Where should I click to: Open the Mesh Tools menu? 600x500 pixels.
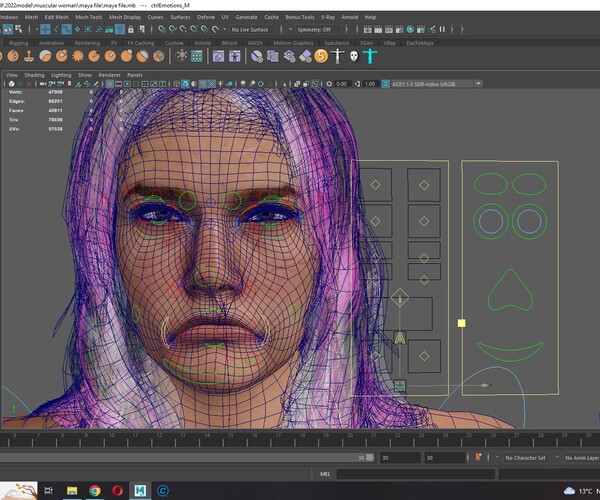pyautogui.click(x=89, y=17)
